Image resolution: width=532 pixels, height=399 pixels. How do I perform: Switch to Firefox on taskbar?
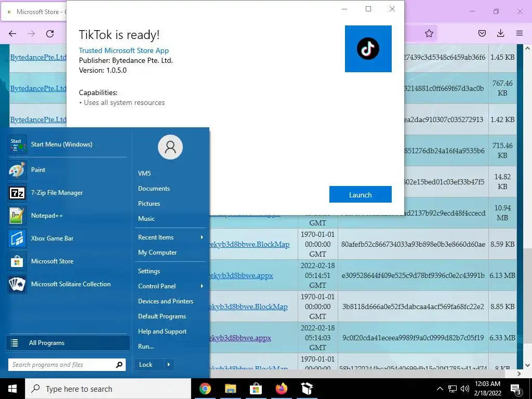click(281, 389)
